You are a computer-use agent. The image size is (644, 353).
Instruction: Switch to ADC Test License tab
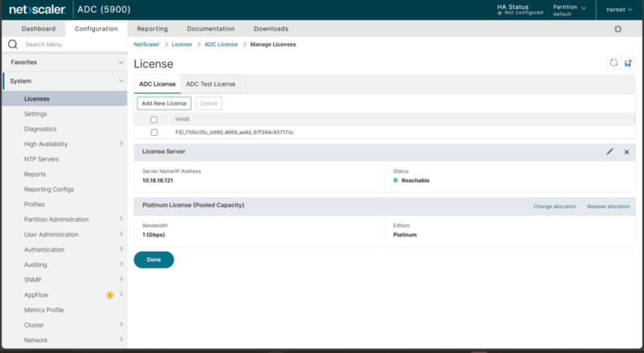tap(211, 84)
